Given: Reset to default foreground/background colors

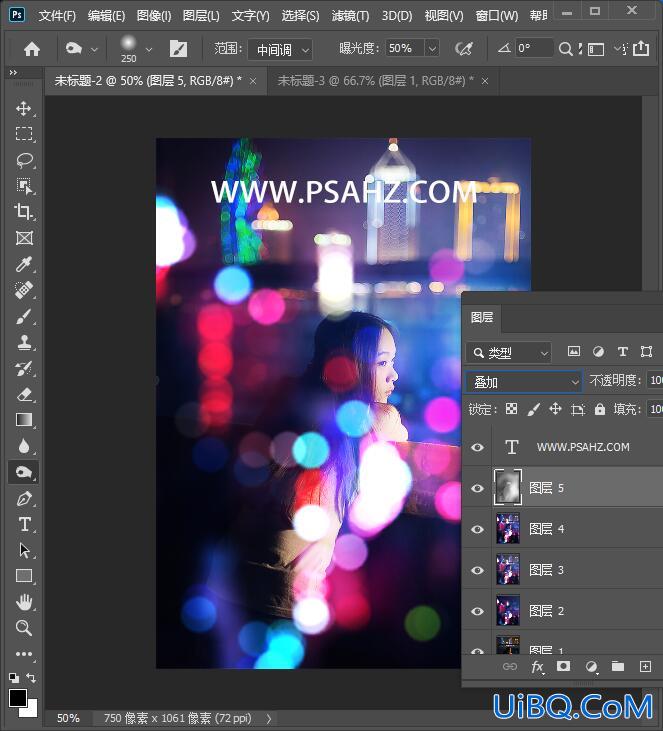Looking at the screenshot, I should (x=14, y=677).
